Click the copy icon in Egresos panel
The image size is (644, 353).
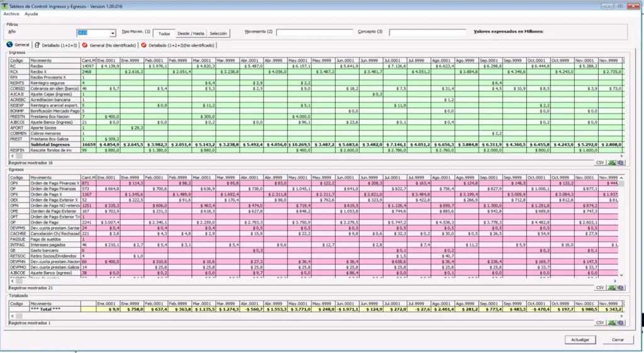620,287
